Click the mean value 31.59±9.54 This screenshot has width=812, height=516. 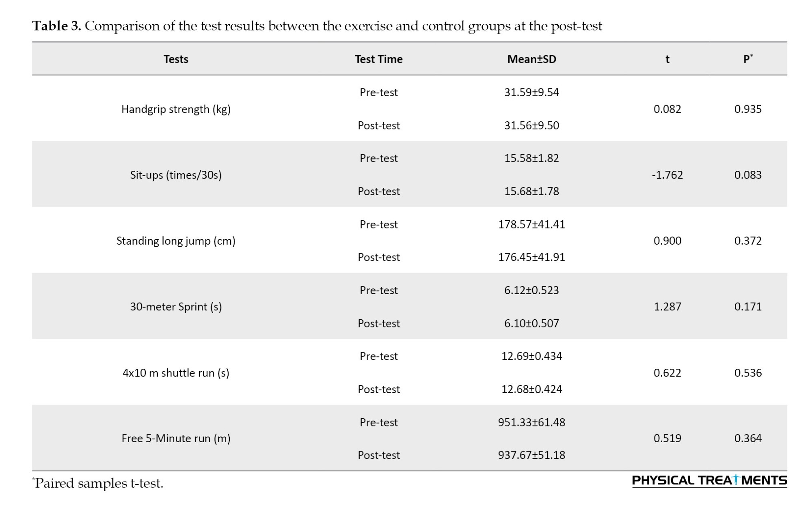coord(531,92)
